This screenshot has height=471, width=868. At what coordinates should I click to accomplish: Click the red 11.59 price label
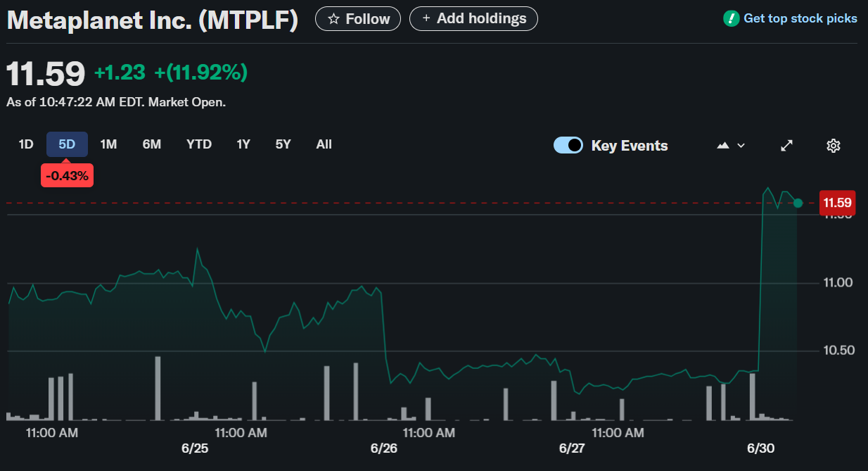coord(838,203)
